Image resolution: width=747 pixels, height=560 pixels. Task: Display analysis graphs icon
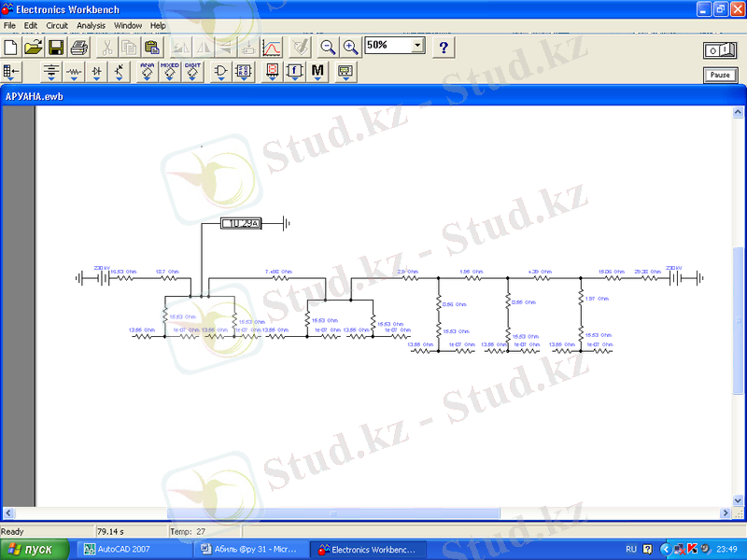[x=272, y=48]
